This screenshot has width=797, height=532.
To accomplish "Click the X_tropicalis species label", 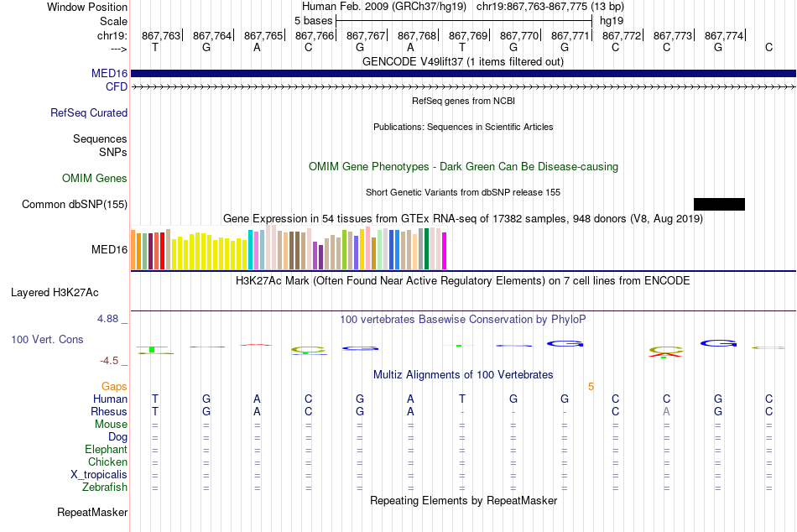I will (99, 475).
